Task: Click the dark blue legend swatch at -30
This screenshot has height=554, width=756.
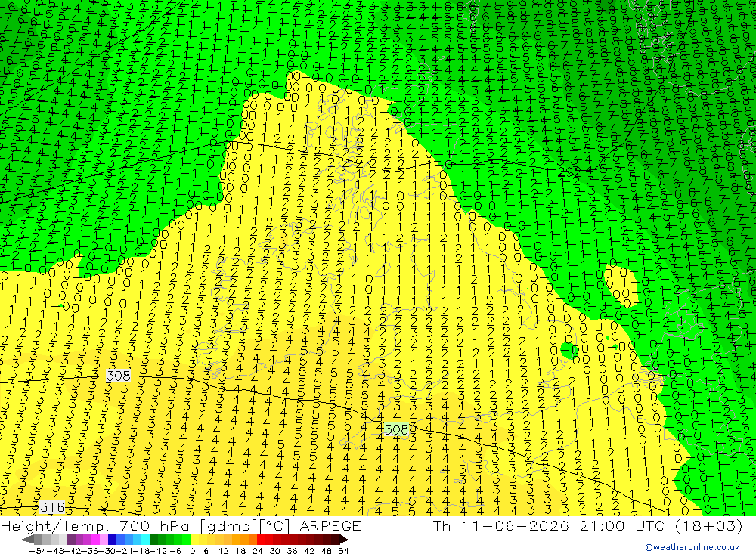Action: 113,540
